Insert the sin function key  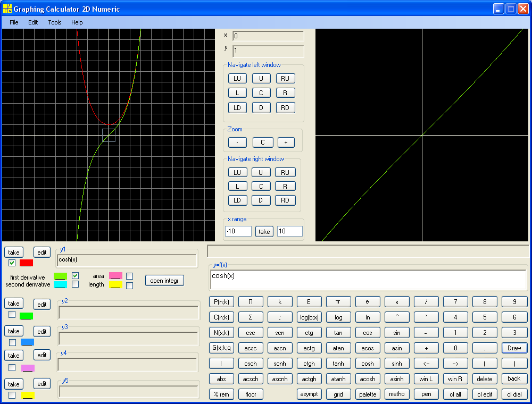(397, 332)
